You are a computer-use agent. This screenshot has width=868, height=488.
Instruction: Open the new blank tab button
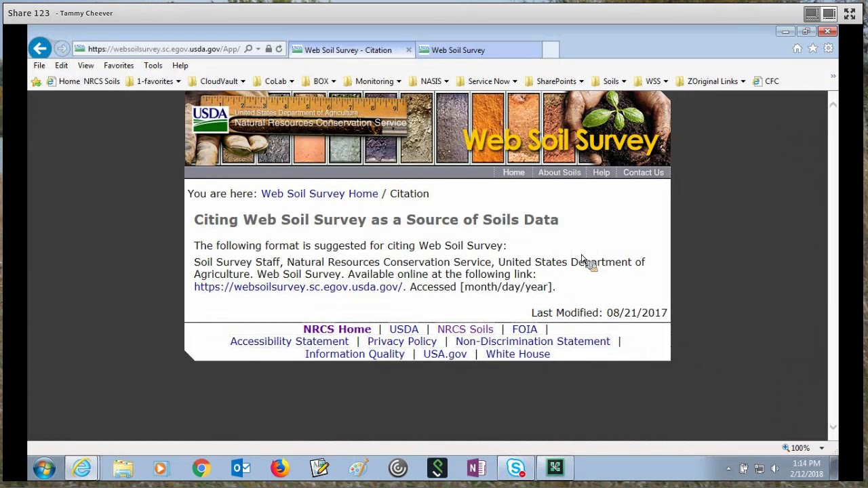click(x=551, y=50)
